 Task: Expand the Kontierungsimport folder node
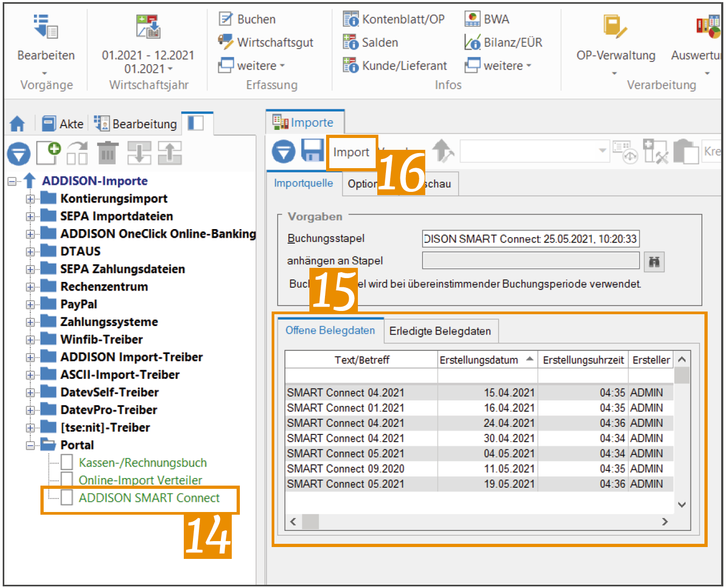[x=30, y=199]
